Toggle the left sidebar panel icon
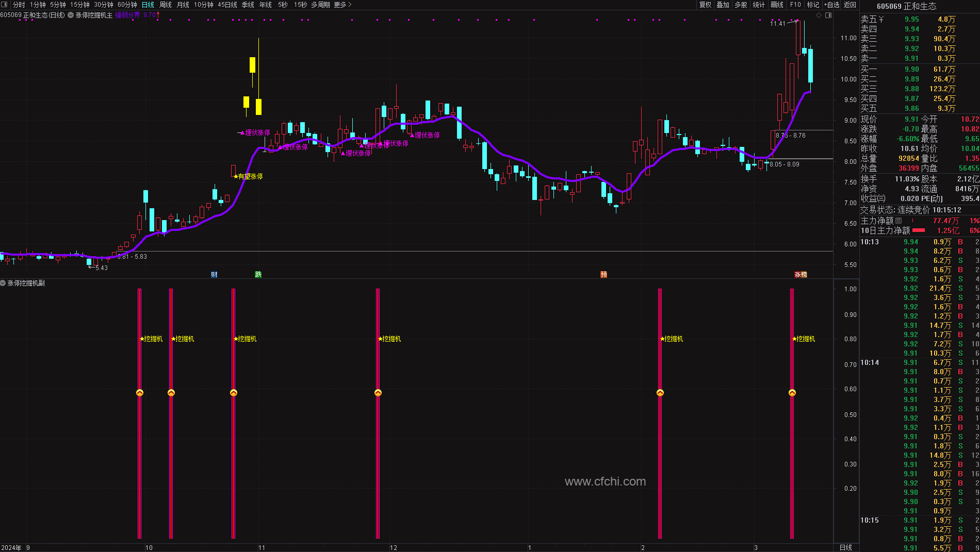980x552 pixels. click(5, 5)
